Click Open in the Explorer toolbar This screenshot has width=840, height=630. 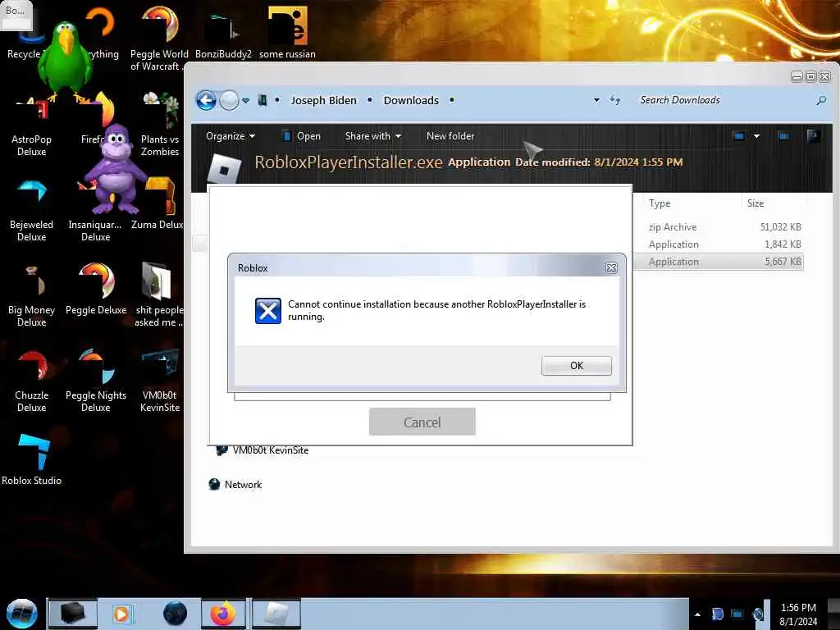pos(302,136)
